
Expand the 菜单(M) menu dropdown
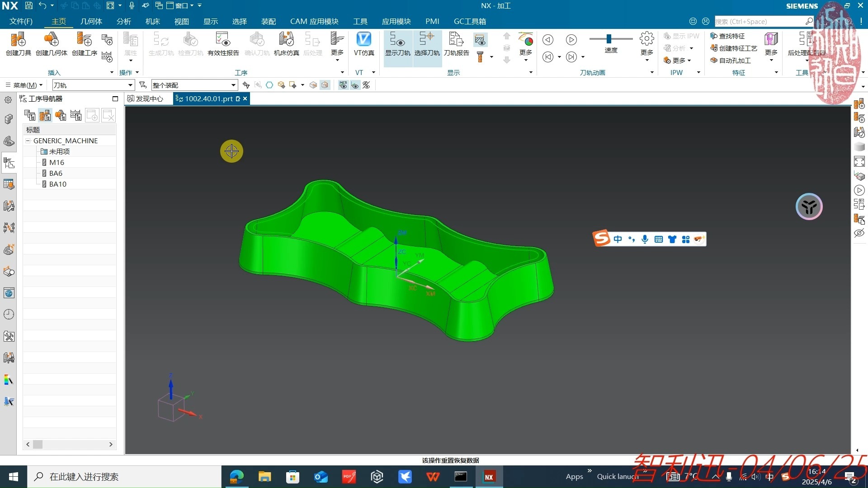[x=24, y=85]
